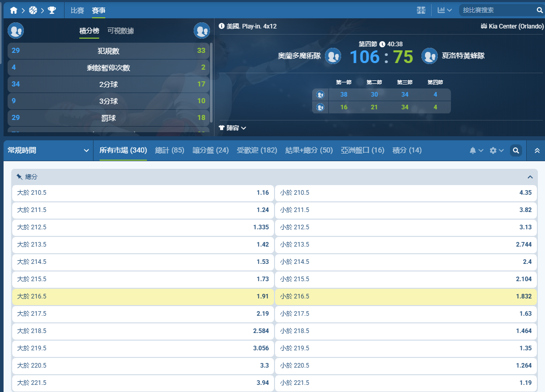Click the right team avatar above statistics
545x392 pixels.
[202, 31]
